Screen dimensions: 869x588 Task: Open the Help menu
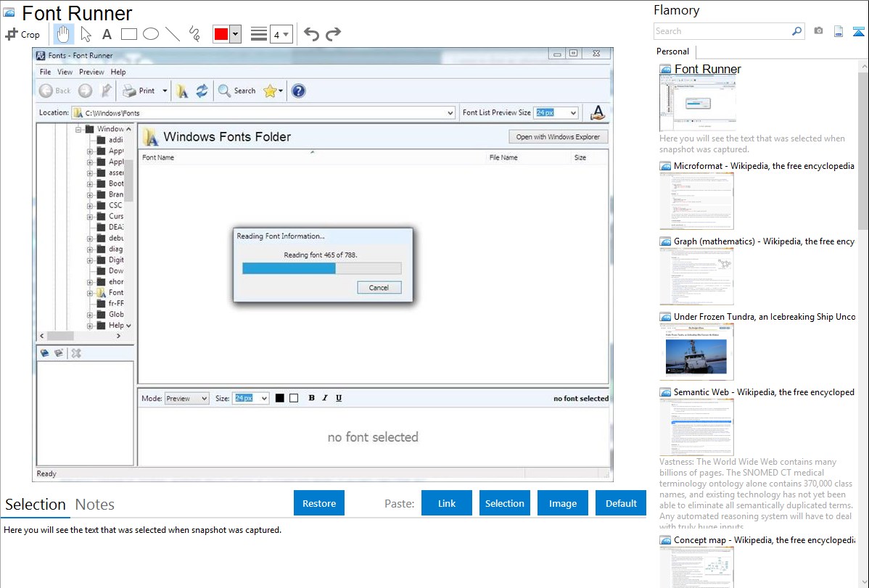[x=118, y=72]
